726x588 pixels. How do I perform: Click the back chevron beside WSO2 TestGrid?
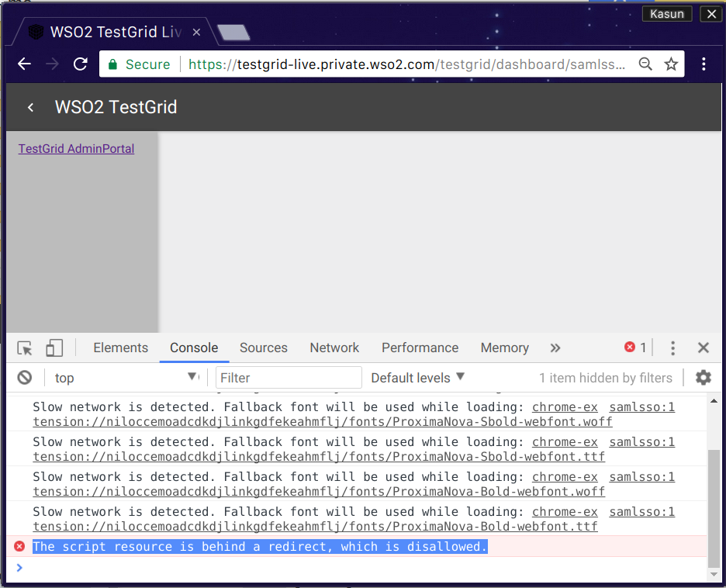click(x=30, y=107)
